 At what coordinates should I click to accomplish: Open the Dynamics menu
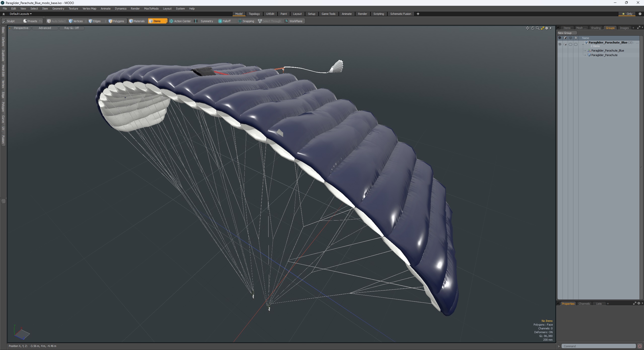pyautogui.click(x=121, y=9)
